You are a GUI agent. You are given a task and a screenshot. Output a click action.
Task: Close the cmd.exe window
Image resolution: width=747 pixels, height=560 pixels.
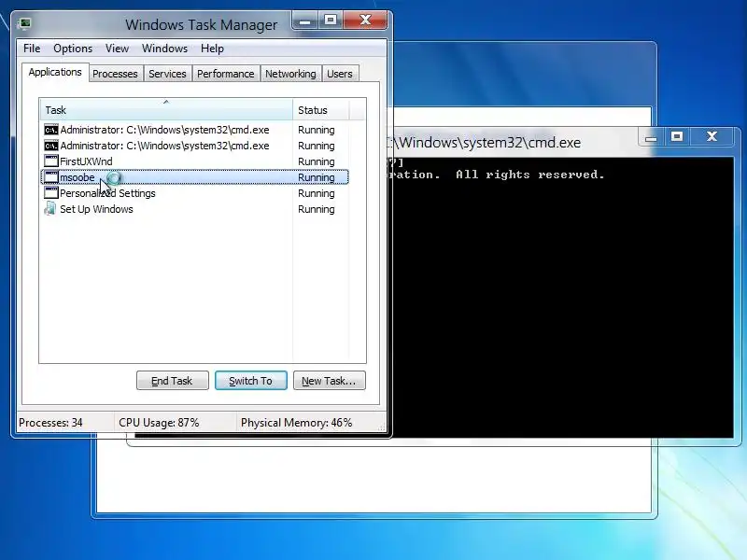pos(712,137)
